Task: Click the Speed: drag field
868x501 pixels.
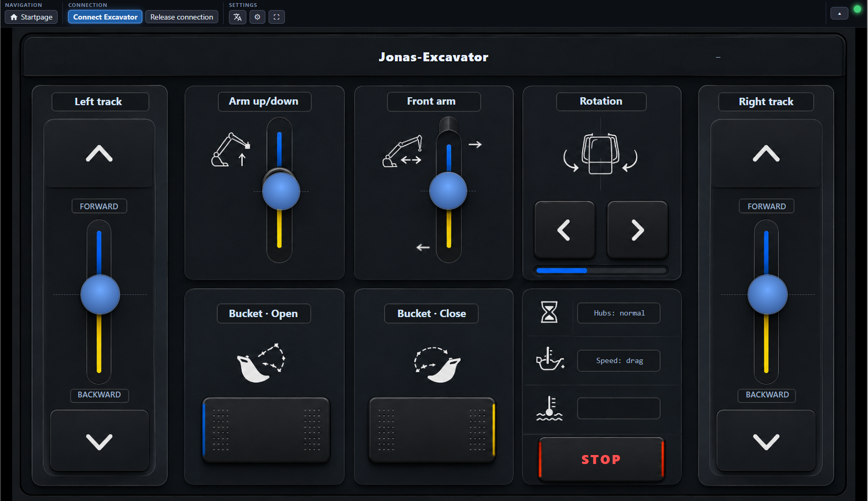Action: tap(618, 360)
